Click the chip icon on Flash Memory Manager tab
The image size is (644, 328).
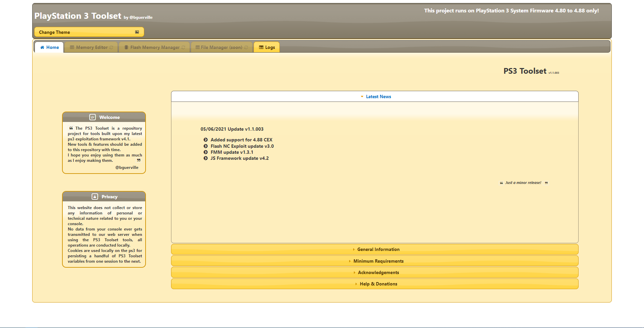tap(126, 48)
